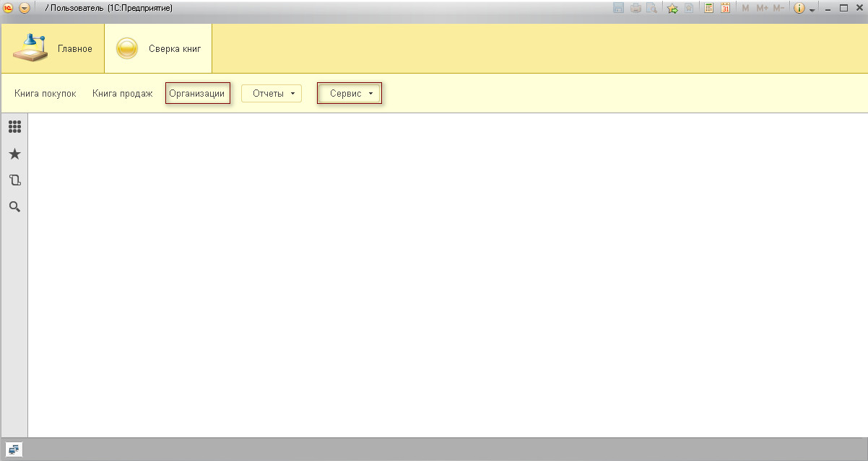Click the windows icon in status bar
Viewport: 868px width, 461px height.
click(x=15, y=449)
